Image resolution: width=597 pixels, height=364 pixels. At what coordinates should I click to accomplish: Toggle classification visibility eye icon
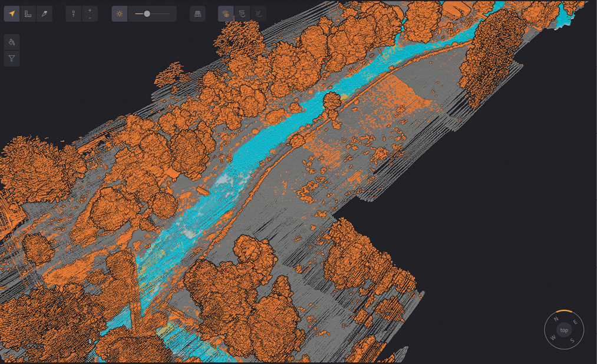226,14
